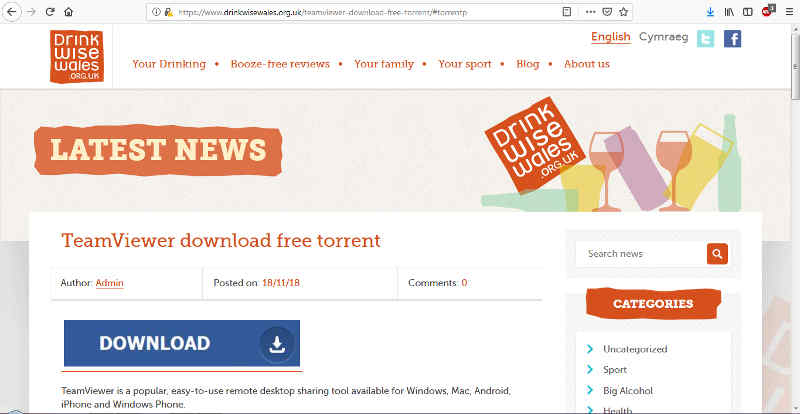Click the arrow icon beside Uncategorized

(x=590, y=349)
